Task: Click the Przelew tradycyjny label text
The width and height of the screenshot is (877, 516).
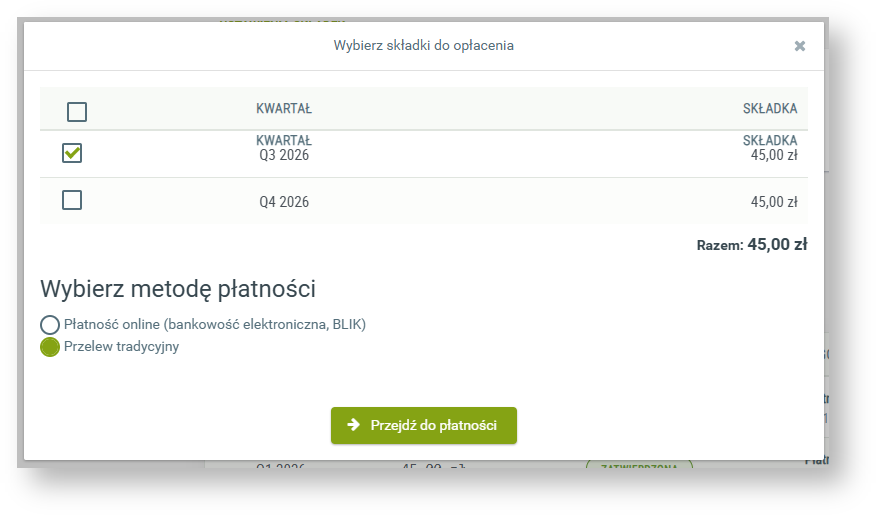Action: click(121, 347)
